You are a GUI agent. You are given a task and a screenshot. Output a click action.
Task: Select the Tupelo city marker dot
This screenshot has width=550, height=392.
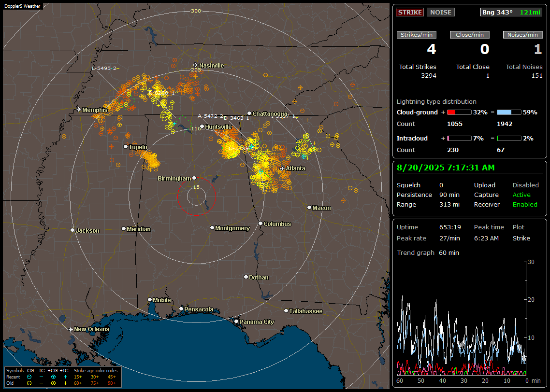click(126, 146)
